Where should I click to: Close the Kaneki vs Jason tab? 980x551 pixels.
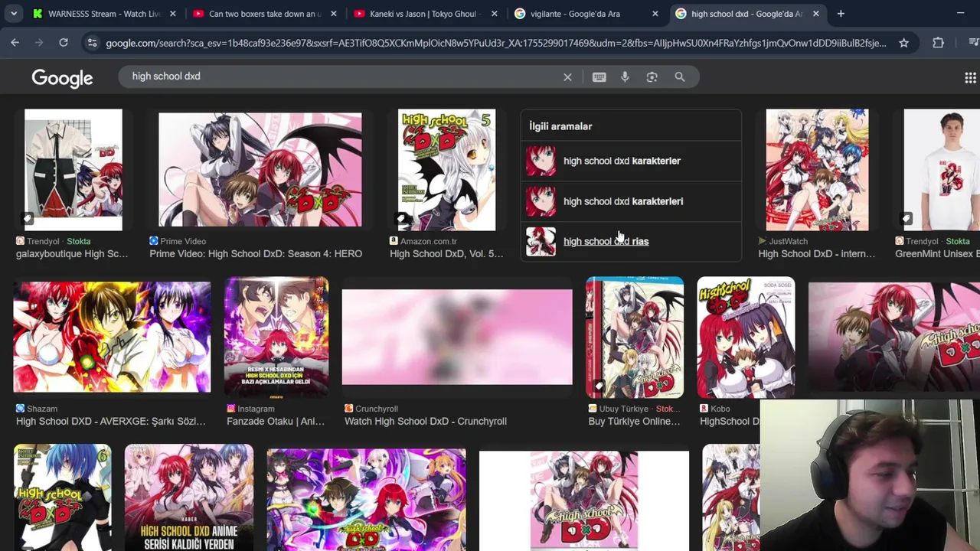494,14
